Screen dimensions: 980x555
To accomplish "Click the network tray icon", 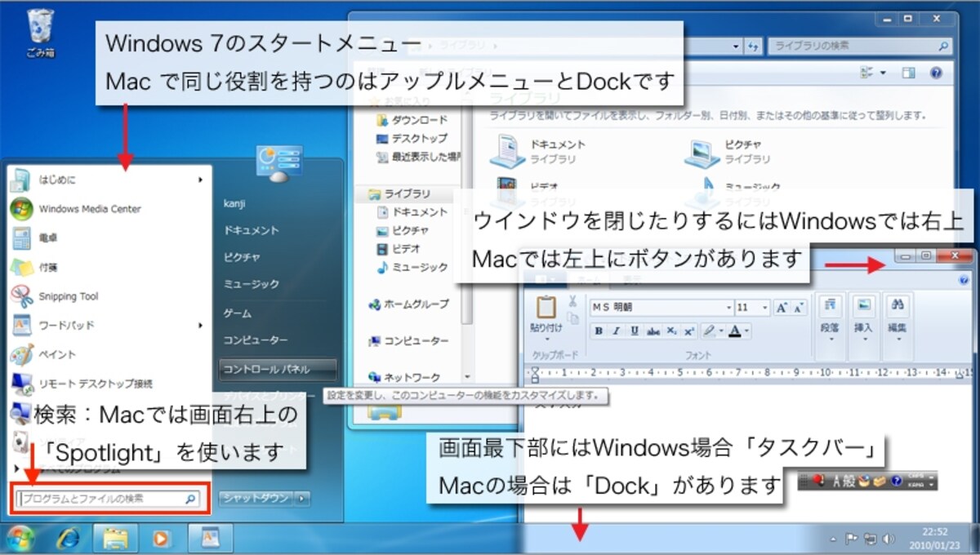I will tap(870, 539).
